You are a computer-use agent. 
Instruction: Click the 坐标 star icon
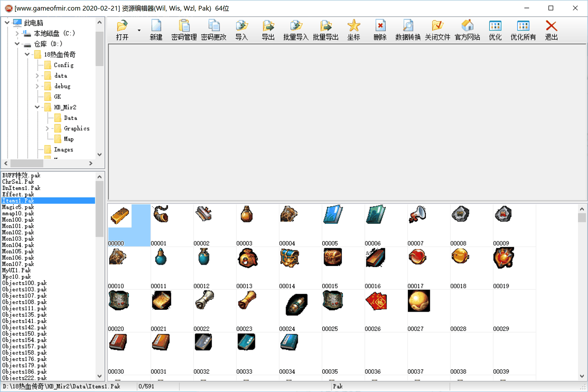tap(354, 30)
